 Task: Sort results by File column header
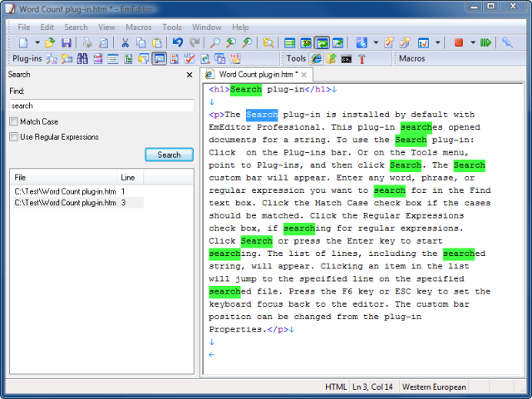pyautogui.click(x=64, y=177)
